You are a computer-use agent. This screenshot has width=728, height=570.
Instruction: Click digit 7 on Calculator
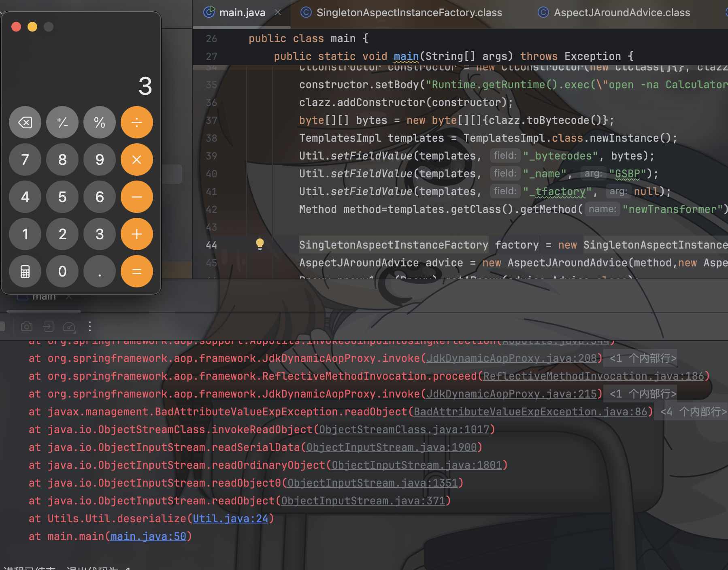pyautogui.click(x=25, y=160)
